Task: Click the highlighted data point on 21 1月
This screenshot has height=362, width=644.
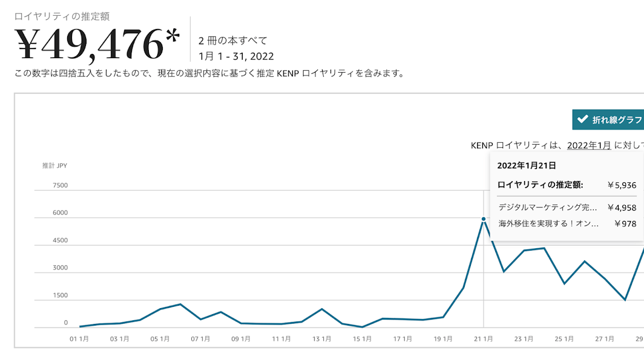Action: tap(484, 219)
